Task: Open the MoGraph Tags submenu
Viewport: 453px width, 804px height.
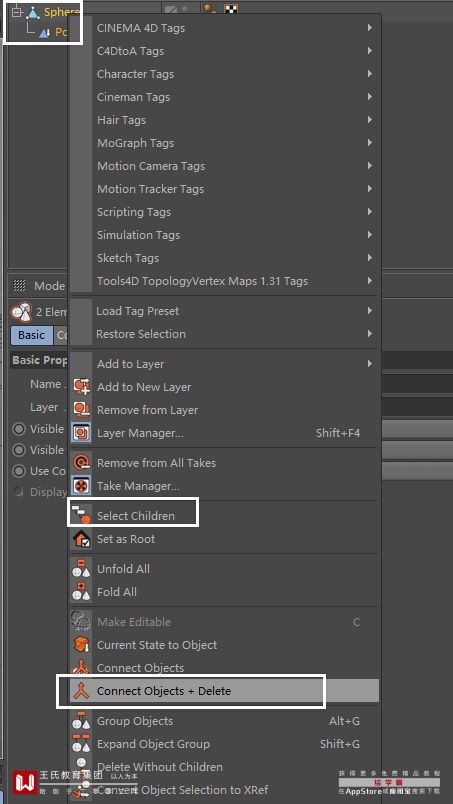Action: pyautogui.click(x=225, y=143)
